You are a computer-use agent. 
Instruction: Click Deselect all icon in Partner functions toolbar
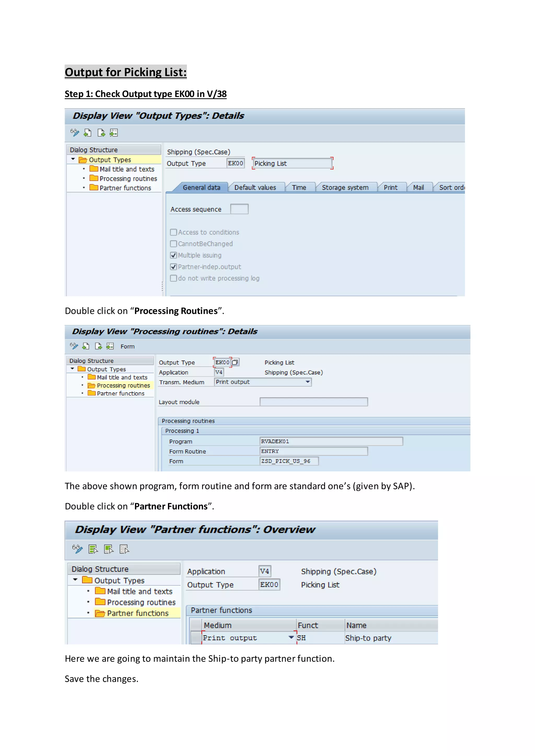pyautogui.click(x=124, y=549)
